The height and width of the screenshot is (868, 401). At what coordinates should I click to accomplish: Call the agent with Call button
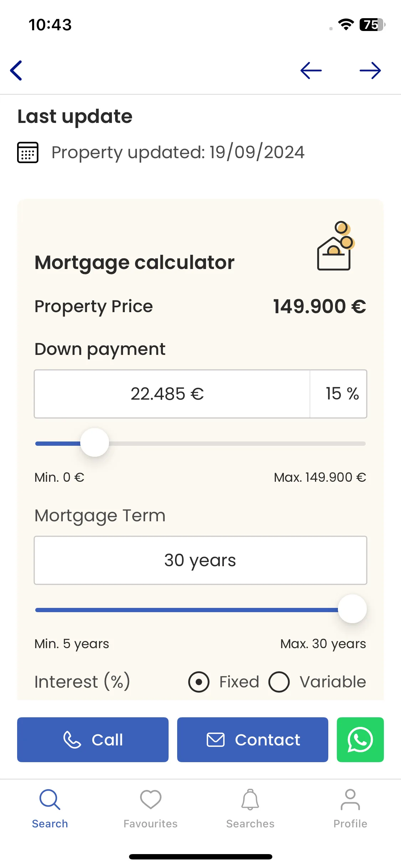(x=93, y=740)
